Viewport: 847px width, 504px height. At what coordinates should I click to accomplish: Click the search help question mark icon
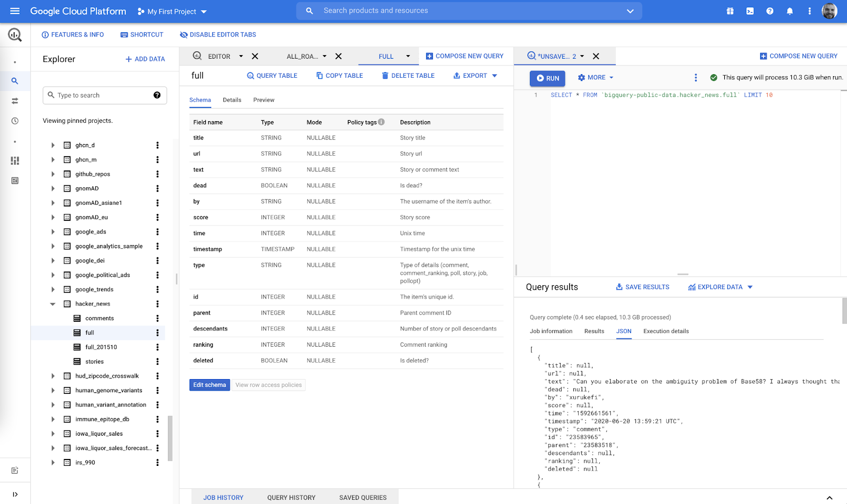[157, 95]
